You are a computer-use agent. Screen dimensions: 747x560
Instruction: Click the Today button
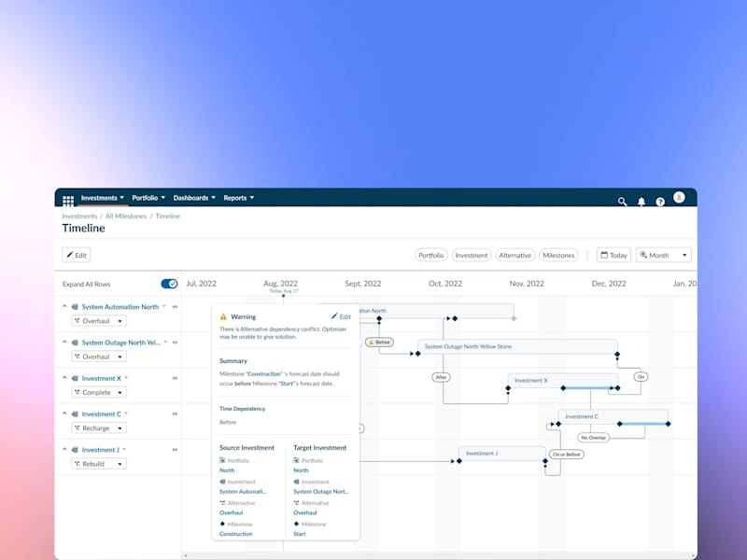613,255
